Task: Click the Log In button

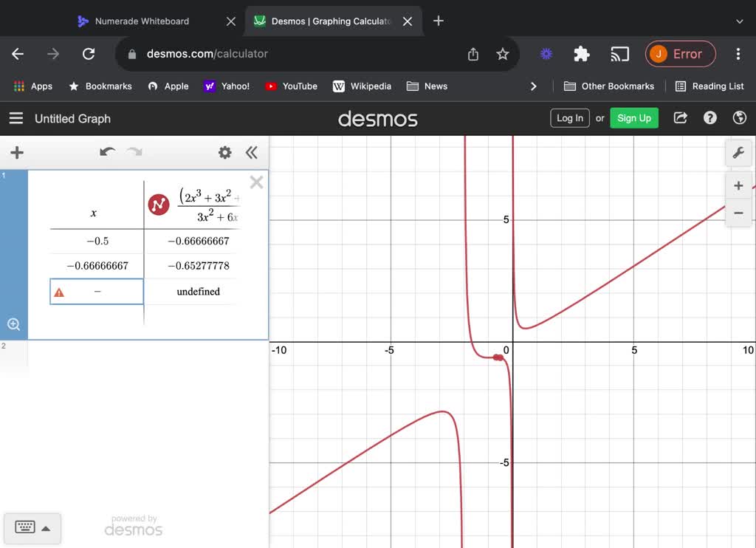Action: tap(569, 117)
